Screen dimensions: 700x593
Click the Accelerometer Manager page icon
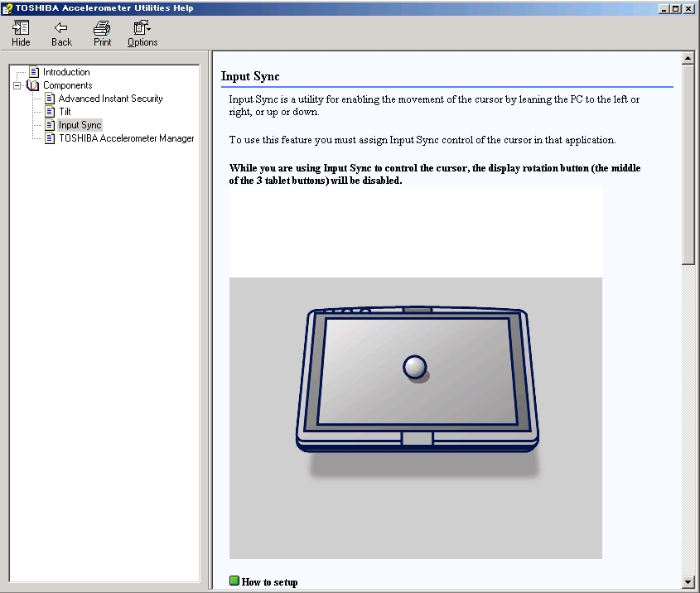point(50,138)
